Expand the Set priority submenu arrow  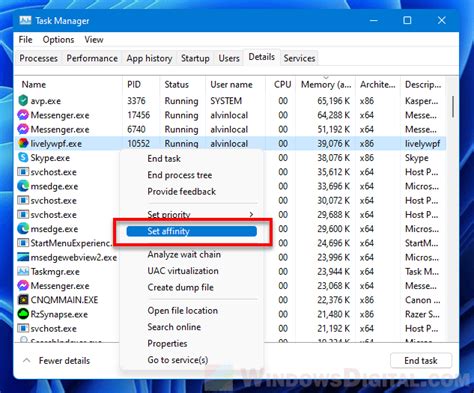pos(252,214)
